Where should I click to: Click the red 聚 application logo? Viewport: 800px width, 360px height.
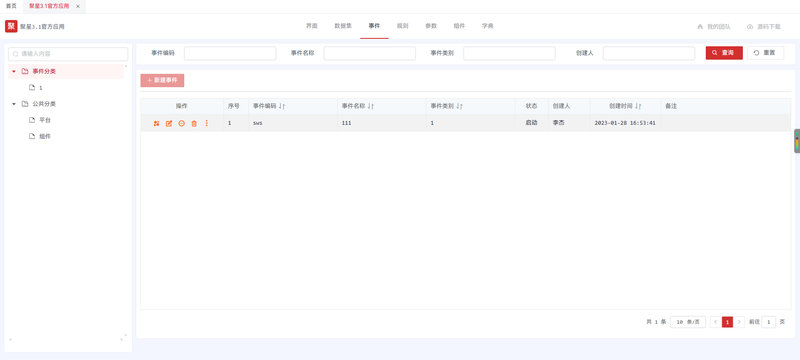[x=11, y=27]
